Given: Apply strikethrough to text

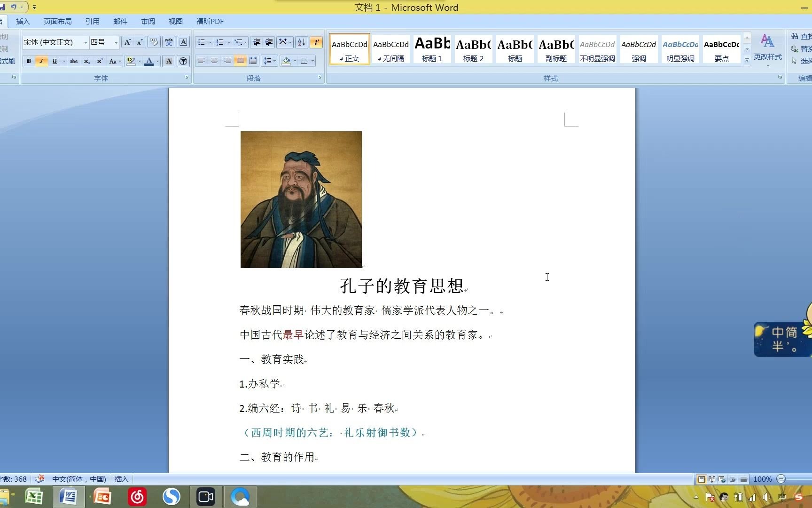Looking at the screenshot, I should (74, 61).
